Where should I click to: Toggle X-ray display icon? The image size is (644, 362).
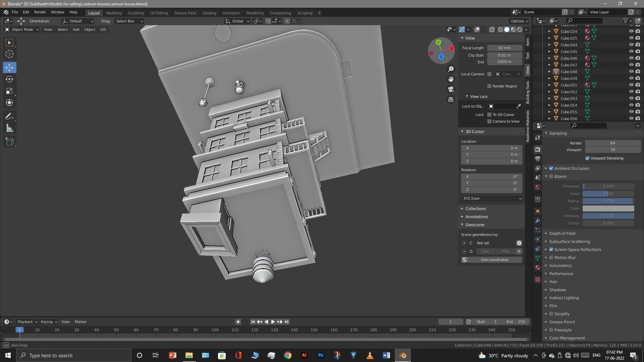(x=492, y=29)
